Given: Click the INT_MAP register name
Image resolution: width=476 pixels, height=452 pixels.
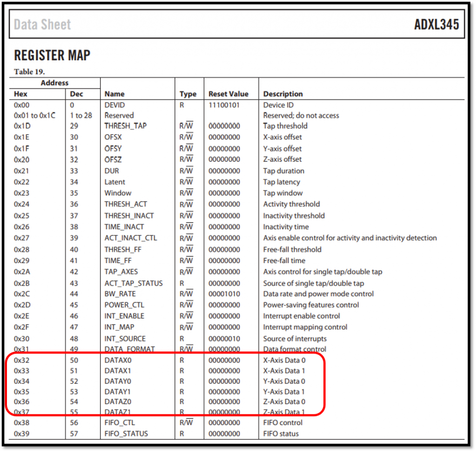Looking at the screenshot, I should pos(119,327).
